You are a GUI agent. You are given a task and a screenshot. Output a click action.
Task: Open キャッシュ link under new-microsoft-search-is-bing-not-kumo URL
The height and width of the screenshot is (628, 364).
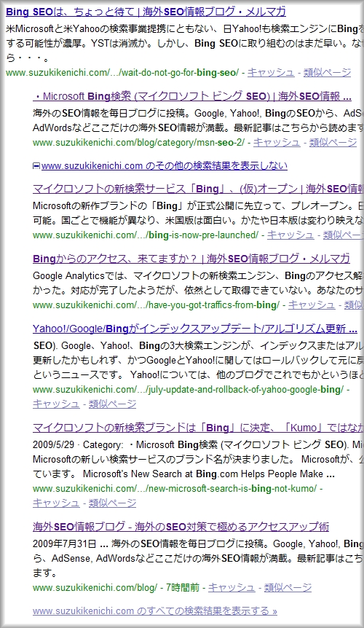pos(56,503)
